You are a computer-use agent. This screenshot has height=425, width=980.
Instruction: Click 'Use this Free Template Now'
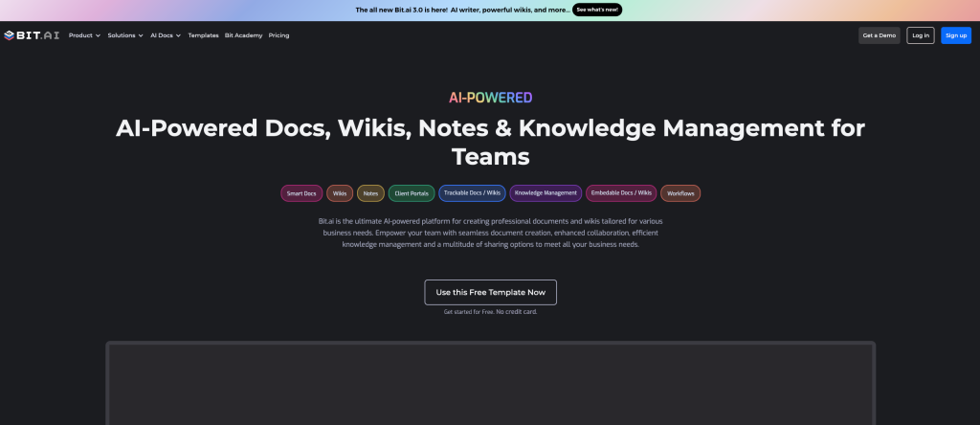490,292
